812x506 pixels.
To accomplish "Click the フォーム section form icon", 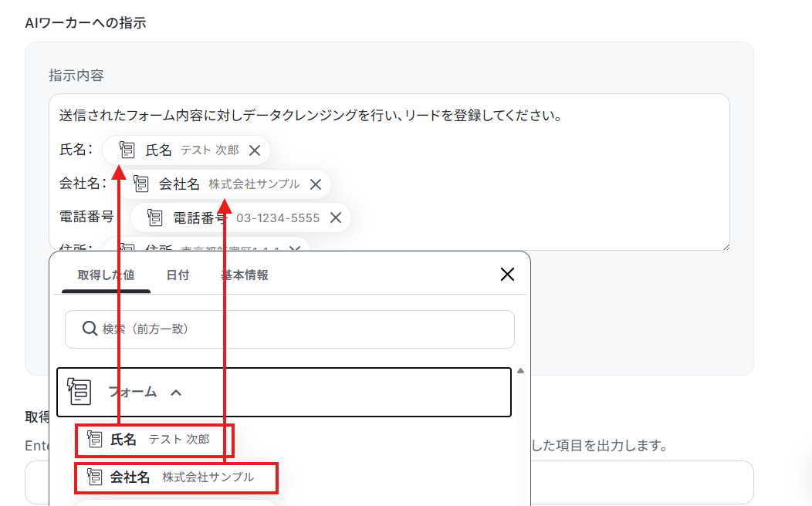I will (80, 392).
